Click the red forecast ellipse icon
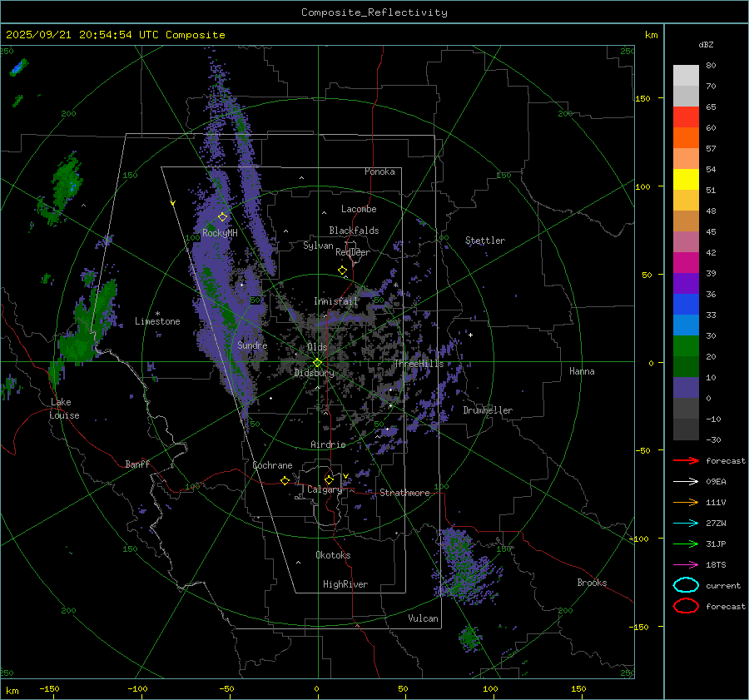This screenshot has height=700, width=749. click(x=686, y=606)
